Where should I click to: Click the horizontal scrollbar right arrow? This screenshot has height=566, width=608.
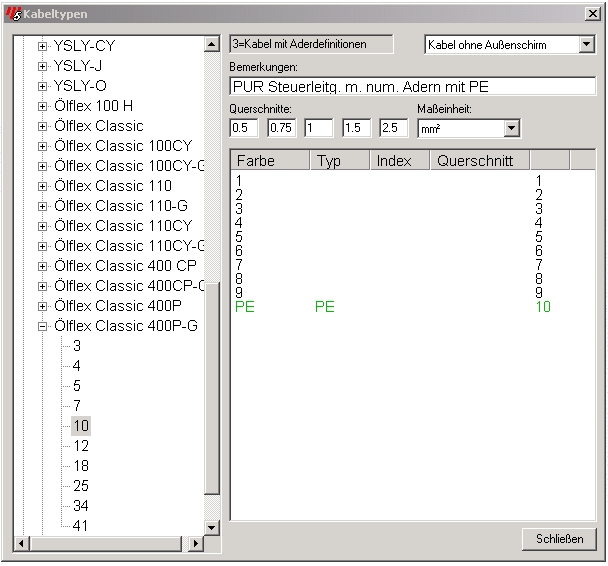coord(196,544)
